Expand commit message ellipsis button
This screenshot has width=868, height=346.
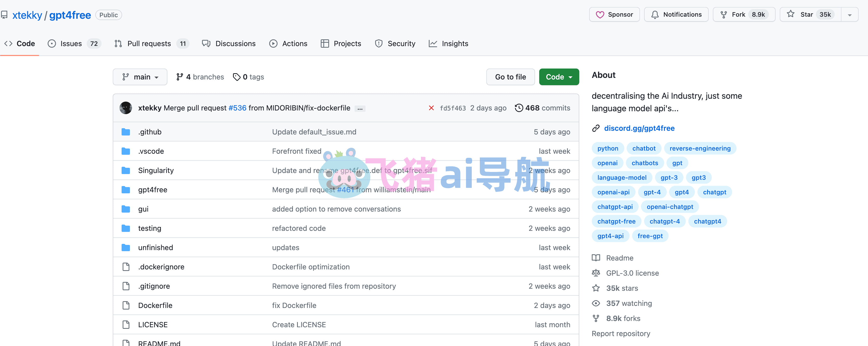click(x=360, y=109)
